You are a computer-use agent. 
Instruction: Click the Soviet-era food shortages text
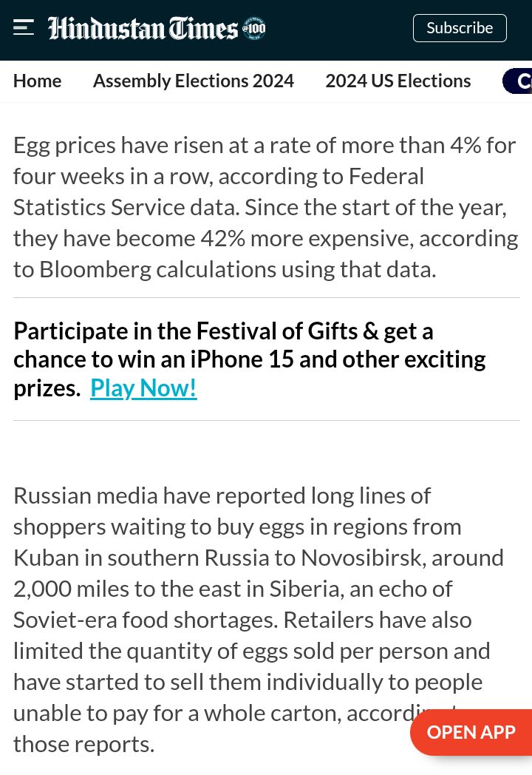click(x=146, y=620)
